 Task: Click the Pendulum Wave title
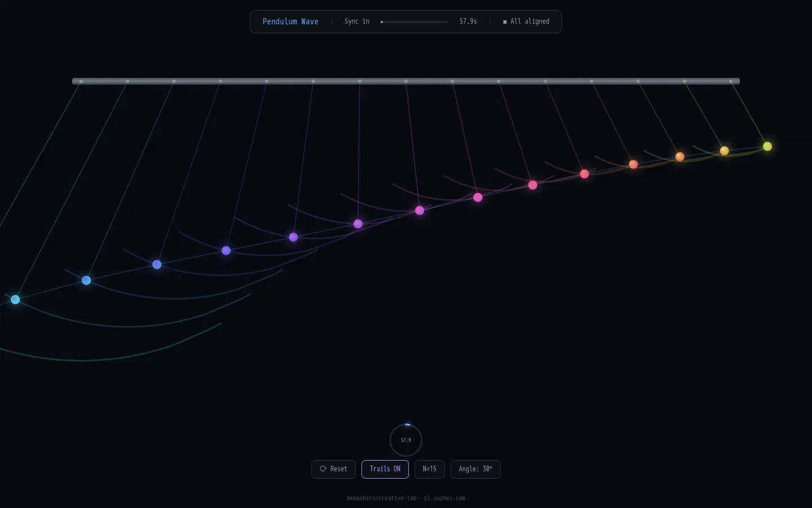click(x=290, y=21)
